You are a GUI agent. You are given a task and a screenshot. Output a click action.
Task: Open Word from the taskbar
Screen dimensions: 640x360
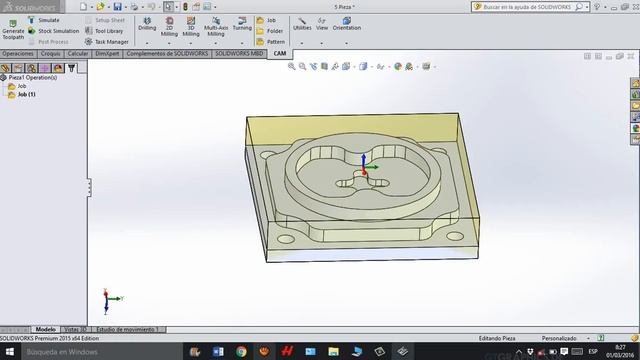pos(218,351)
